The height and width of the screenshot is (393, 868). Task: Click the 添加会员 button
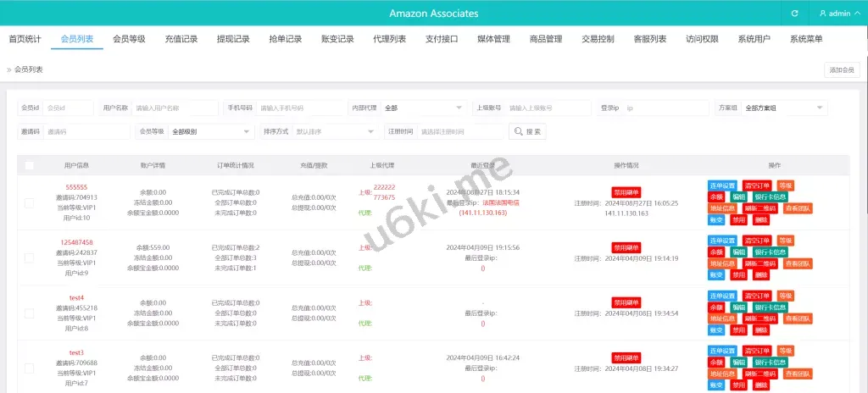[x=842, y=69]
